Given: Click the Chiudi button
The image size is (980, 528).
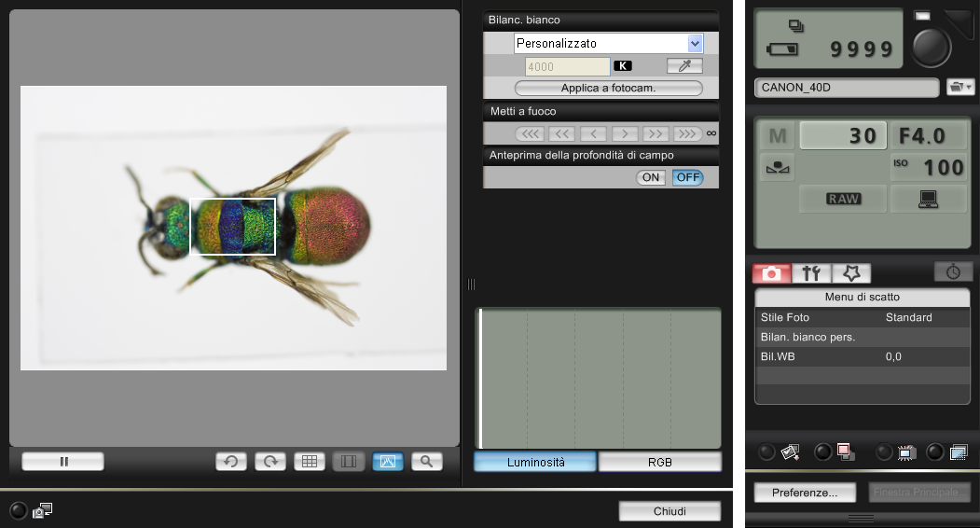Looking at the screenshot, I should 669,511.
